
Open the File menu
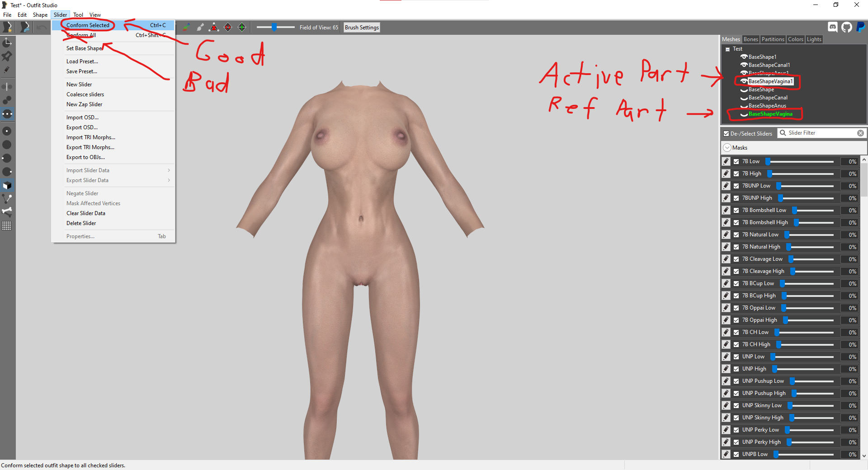point(7,15)
